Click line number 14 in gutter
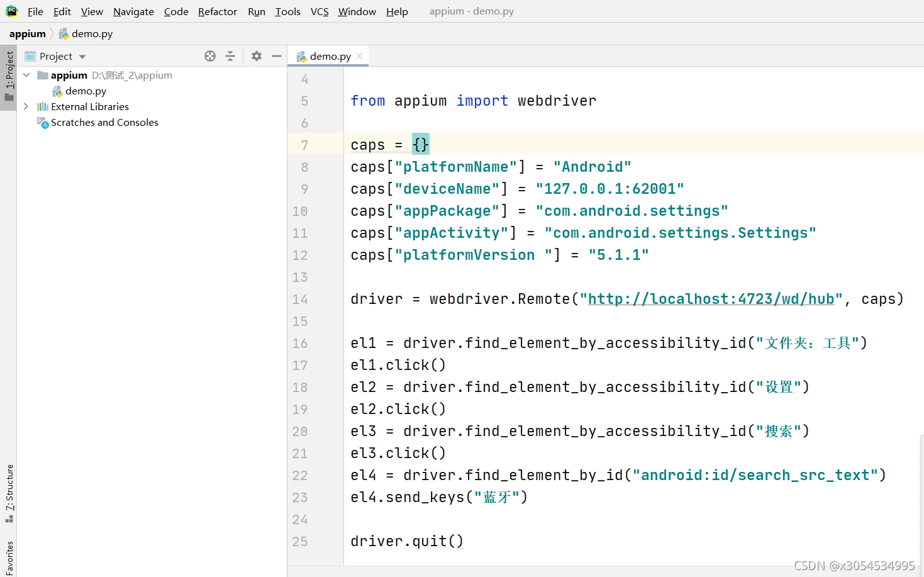The image size is (924, 577). point(300,300)
